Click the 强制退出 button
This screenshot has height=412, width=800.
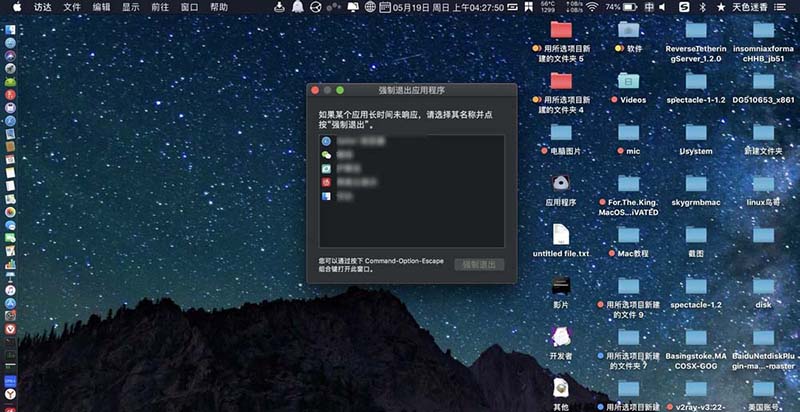coord(479,264)
